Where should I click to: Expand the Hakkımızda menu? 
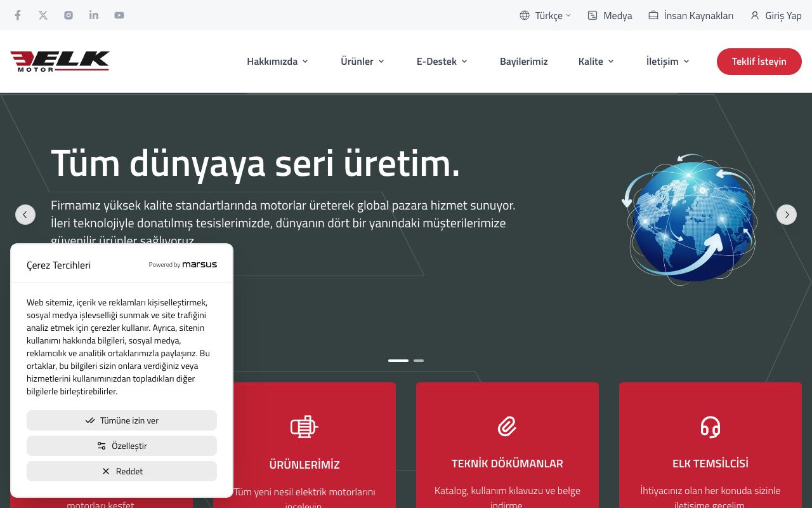(277, 62)
